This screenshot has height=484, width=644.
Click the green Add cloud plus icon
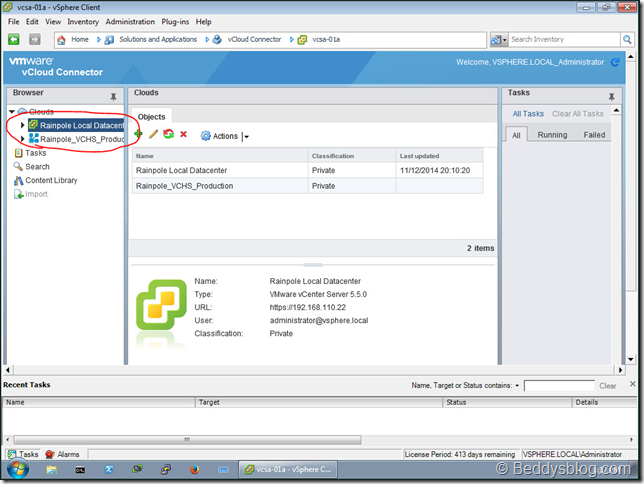tap(138, 134)
